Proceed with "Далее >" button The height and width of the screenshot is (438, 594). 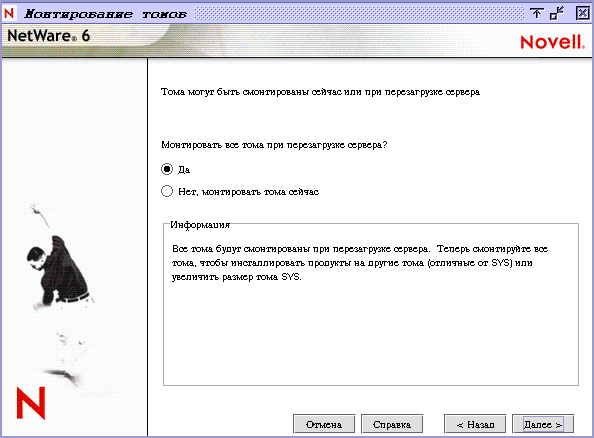(x=543, y=424)
